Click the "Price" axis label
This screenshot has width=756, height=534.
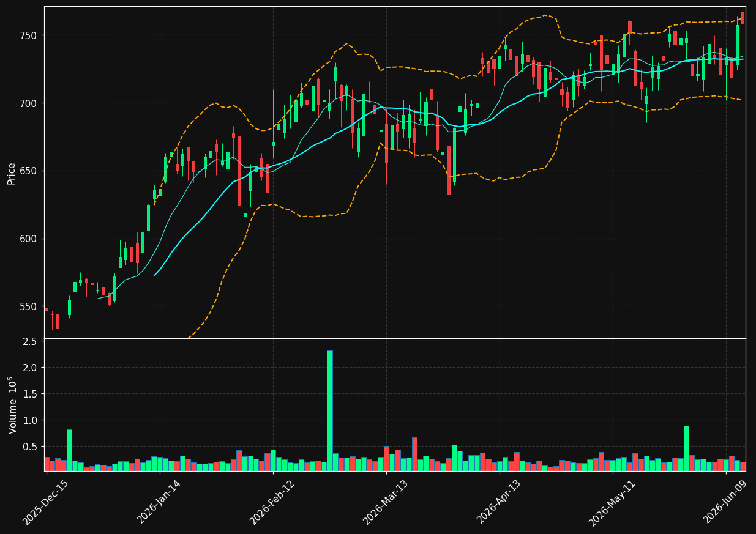[x=12, y=173]
